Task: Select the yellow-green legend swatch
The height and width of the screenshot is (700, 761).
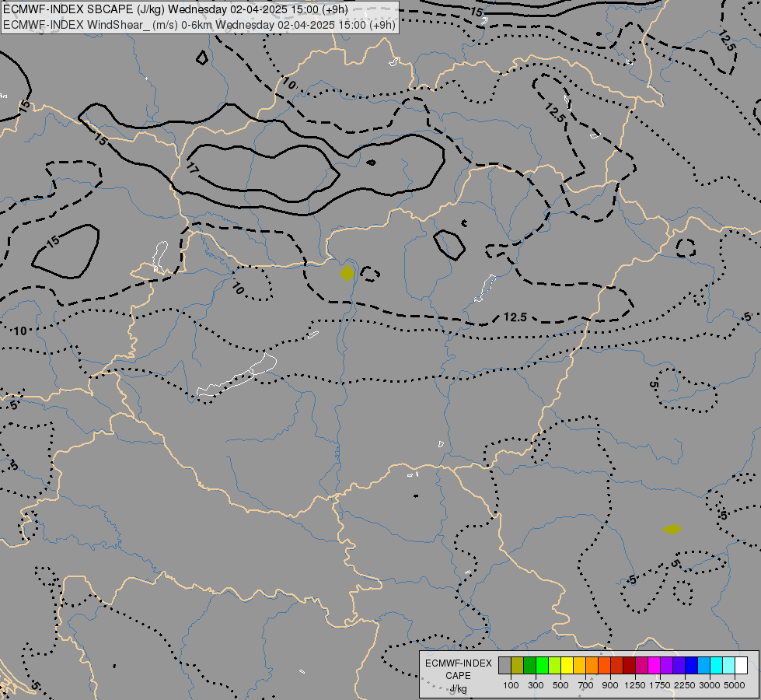Action: coord(554,666)
